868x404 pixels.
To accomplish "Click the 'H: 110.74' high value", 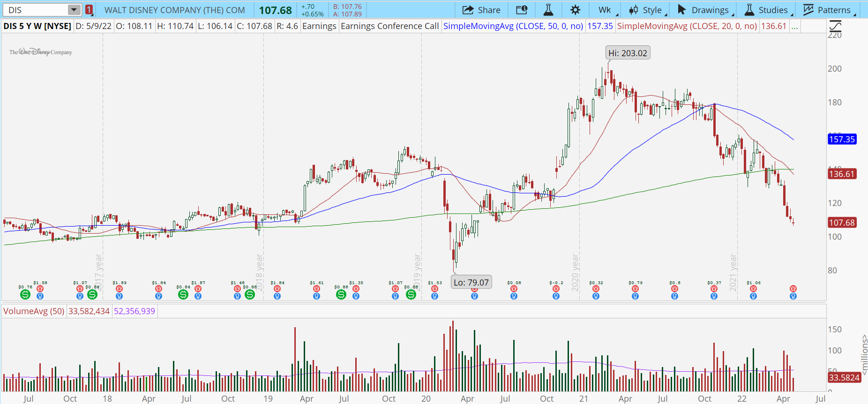I will (175, 26).
